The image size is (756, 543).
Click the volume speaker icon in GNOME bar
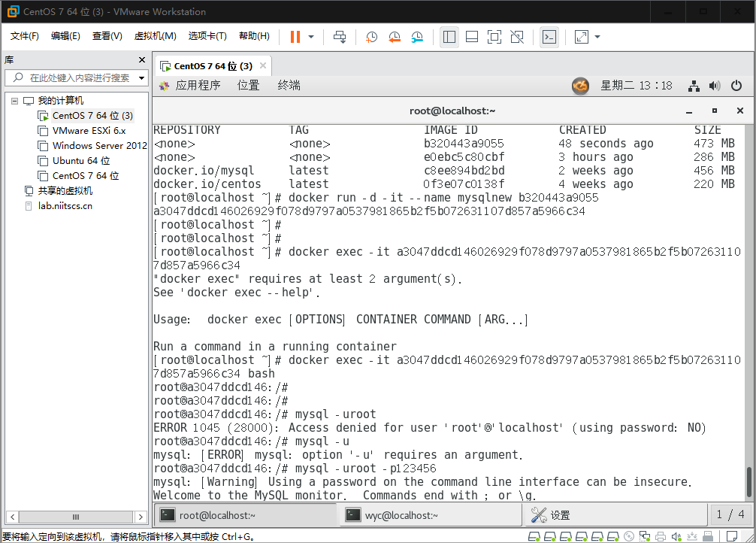tap(715, 86)
